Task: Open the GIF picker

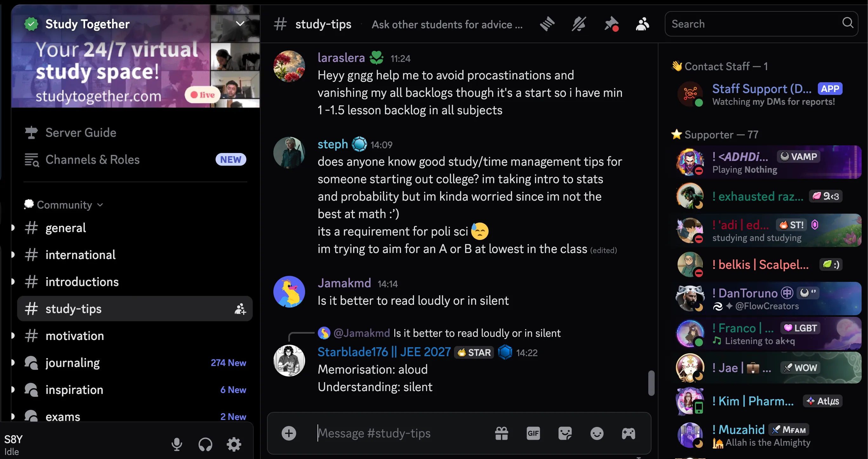Action: pyautogui.click(x=532, y=433)
